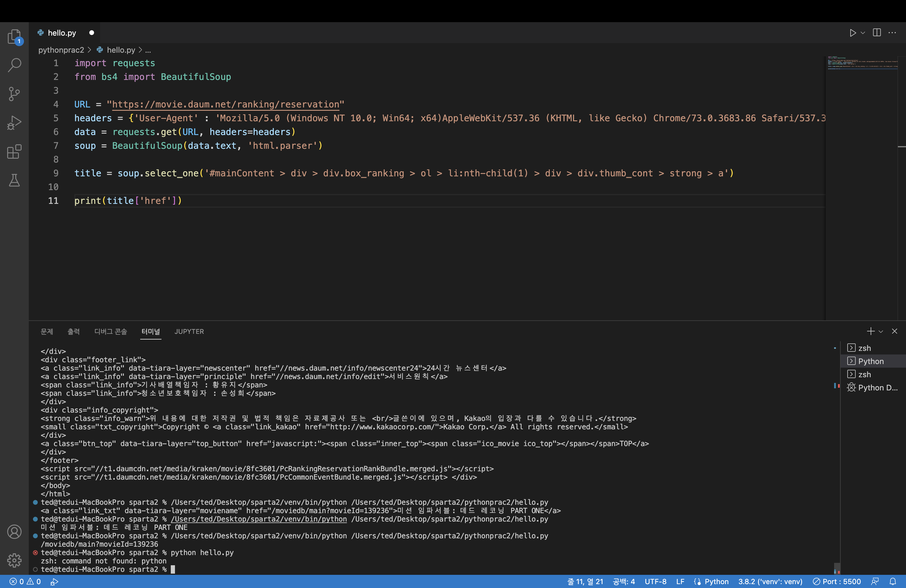The height and width of the screenshot is (588, 906).
Task: Click 'BeautifulSoup' in the line 2 import
Action: 196,77
